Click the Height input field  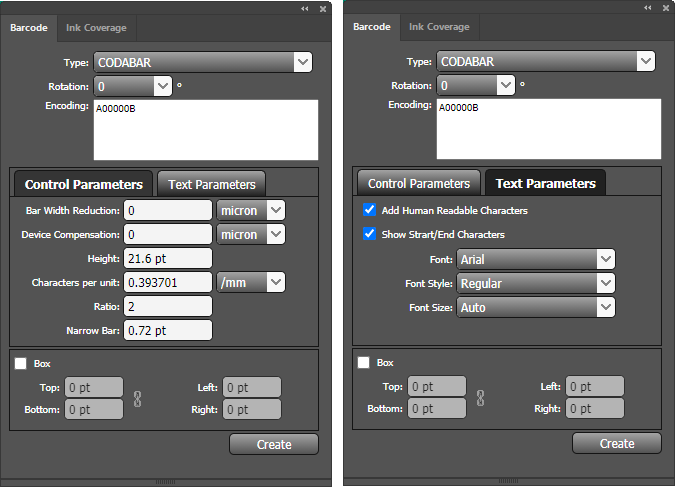[x=167, y=259]
